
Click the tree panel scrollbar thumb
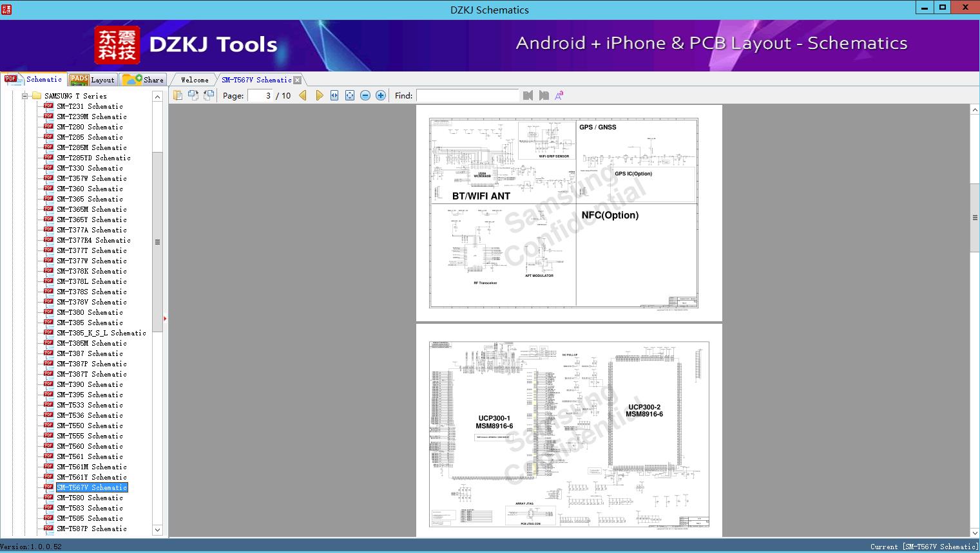click(157, 242)
